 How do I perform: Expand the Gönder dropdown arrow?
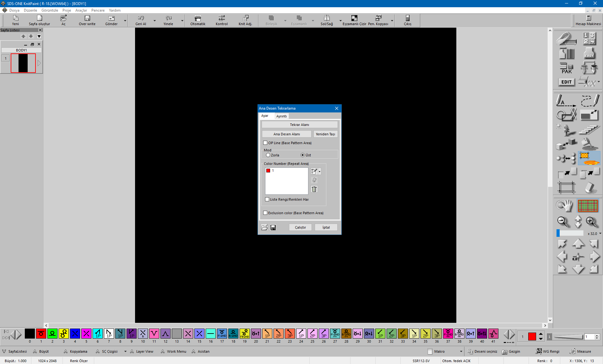[x=125, y=21]
